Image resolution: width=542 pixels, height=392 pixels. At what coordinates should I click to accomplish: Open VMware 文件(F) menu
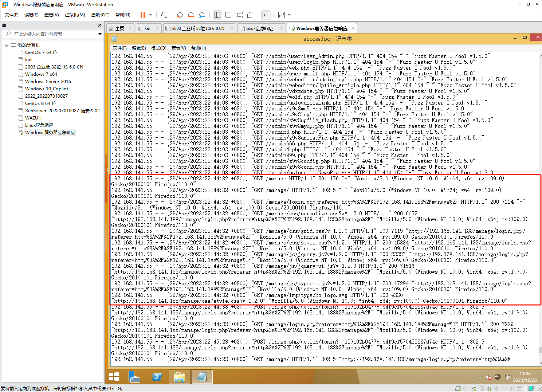[x=12, y=15]
